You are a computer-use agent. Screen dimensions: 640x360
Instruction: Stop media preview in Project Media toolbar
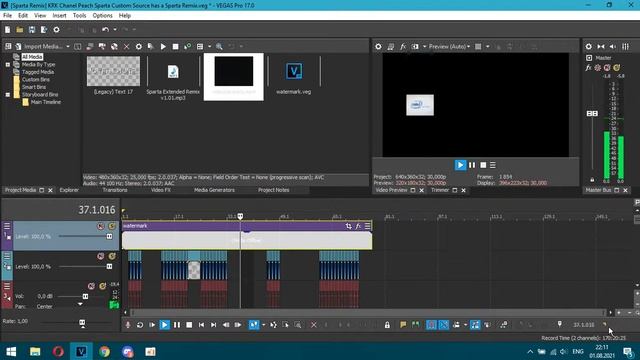(175, 47)
